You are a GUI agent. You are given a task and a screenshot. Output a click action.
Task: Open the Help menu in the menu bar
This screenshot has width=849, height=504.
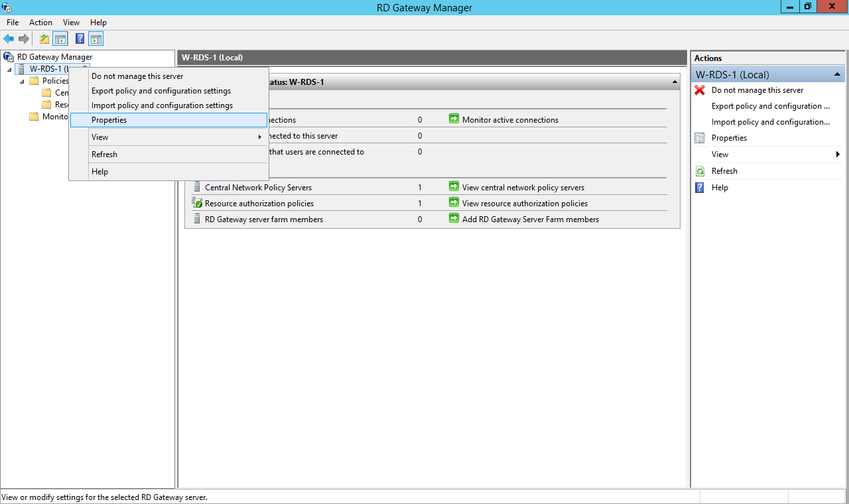pyautogui.click(x=98, y=23)
